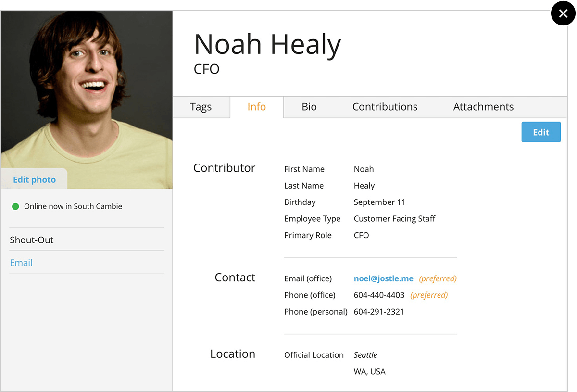This screenshot has height=392, width=577.
Task: Click the office phone number 604-440-4403
Action: click(x=379, y=295)
